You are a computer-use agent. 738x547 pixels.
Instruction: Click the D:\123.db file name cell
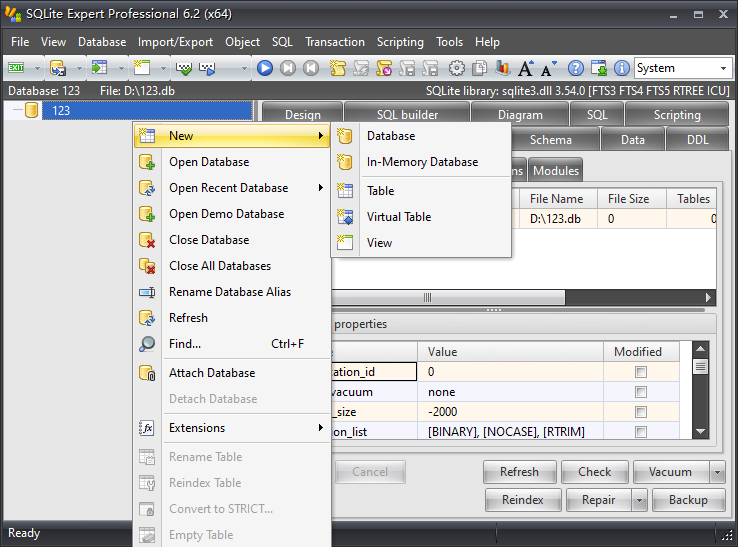coord(558,219)
